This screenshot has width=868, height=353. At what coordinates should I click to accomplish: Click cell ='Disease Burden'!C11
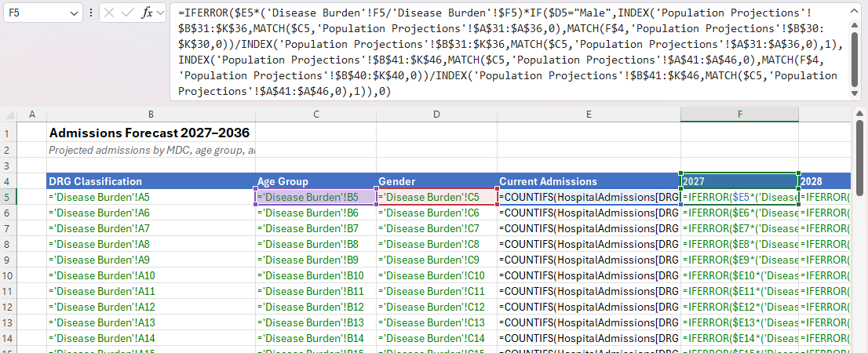click(x=436, y=292)
